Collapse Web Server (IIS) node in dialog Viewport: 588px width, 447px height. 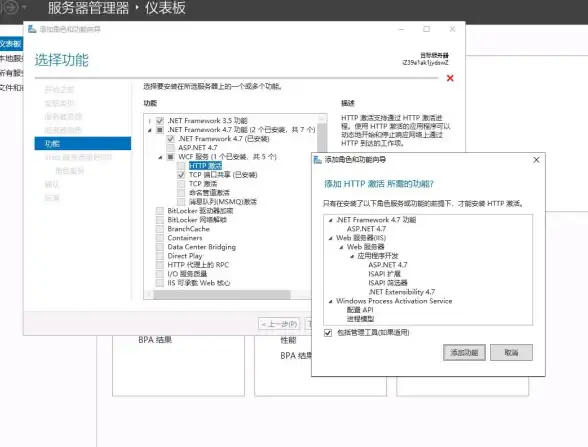[x=330, y=238]
